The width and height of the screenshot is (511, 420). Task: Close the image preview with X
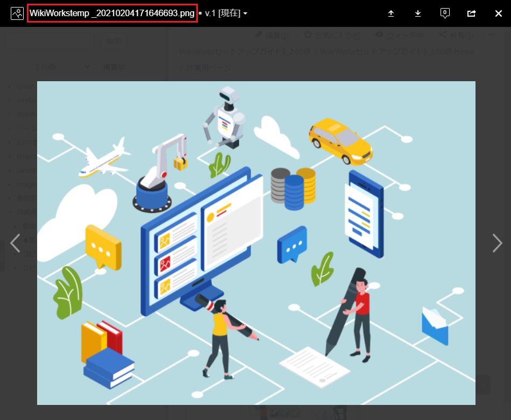tap(498, 13)
